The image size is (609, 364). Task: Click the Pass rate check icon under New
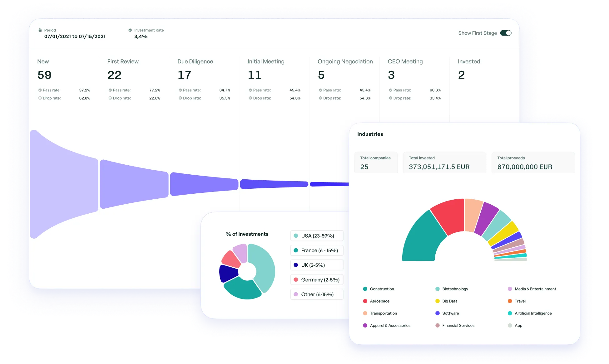[40, 90]
